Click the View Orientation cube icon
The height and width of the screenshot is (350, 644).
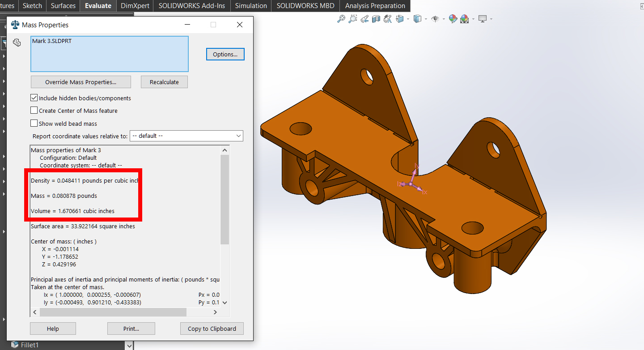[400, 19]
